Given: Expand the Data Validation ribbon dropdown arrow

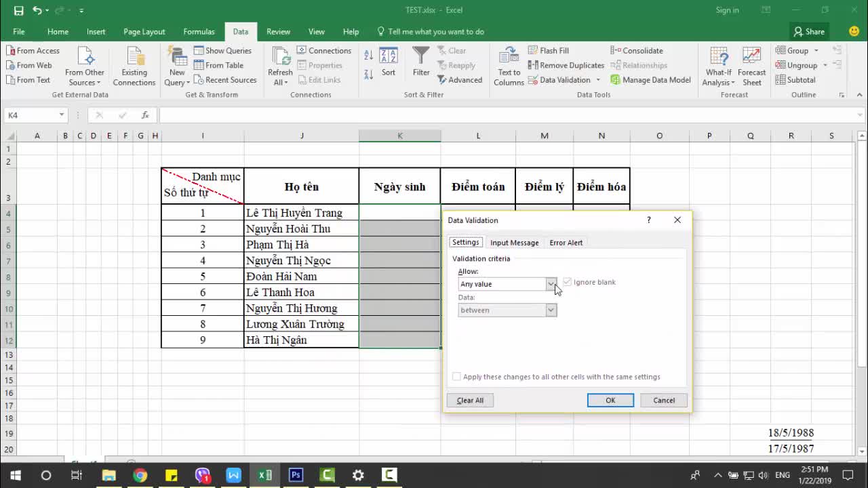Looking at the screenshot, I should coord(598,80).
